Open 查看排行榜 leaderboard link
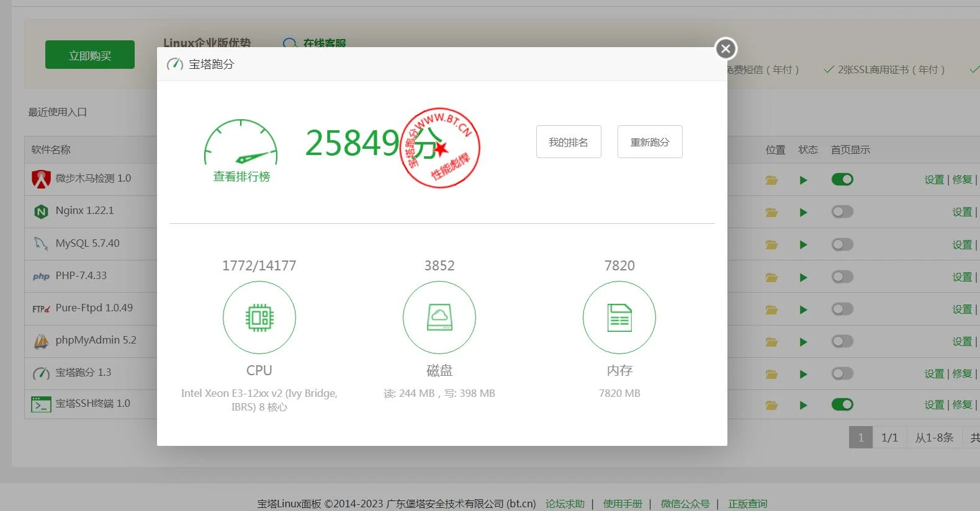This screenshot has width=980, height=511. (x=241, y=177)
